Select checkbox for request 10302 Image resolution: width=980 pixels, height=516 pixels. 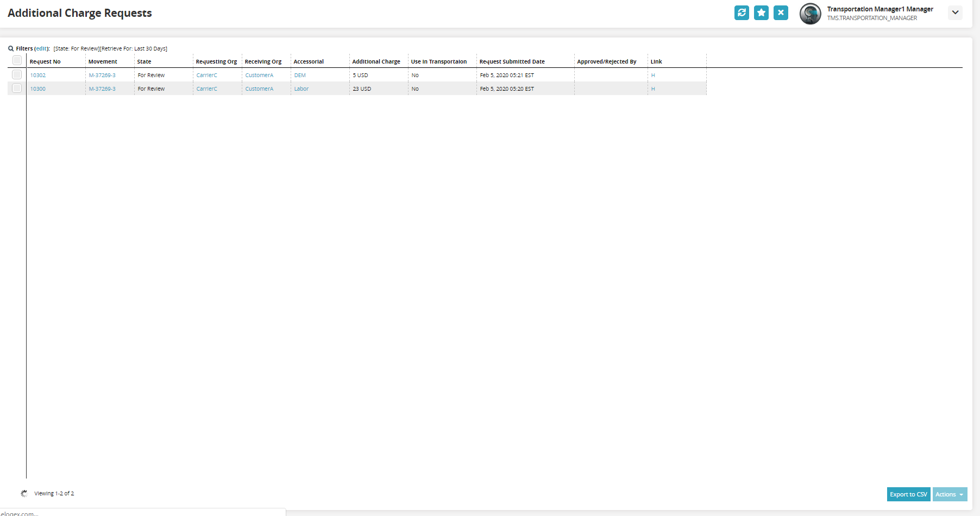pos(17,74)
